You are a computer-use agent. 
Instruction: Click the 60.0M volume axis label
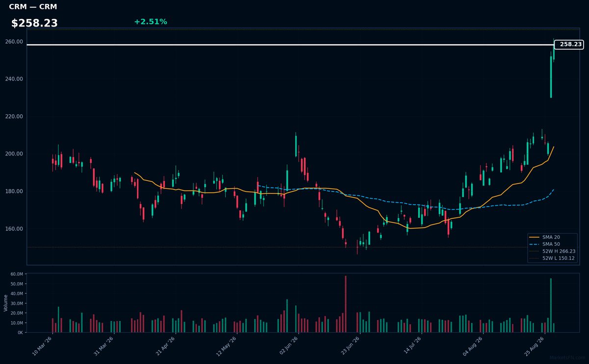coord(17,274)
